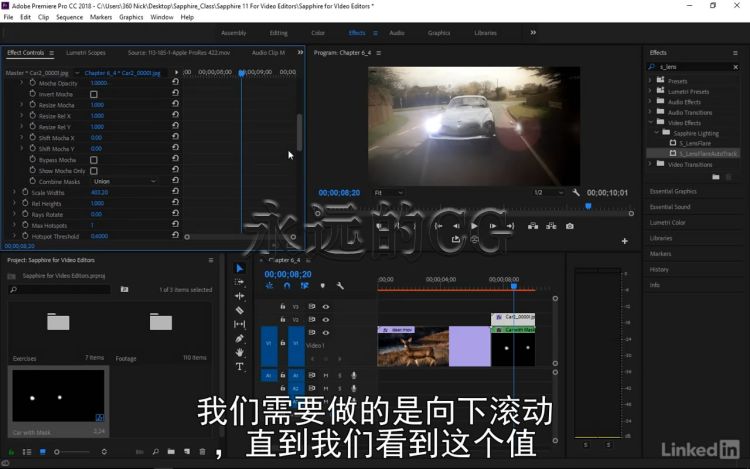
Task: Toggle Video 1 track output eye
Action: point(326,332)
